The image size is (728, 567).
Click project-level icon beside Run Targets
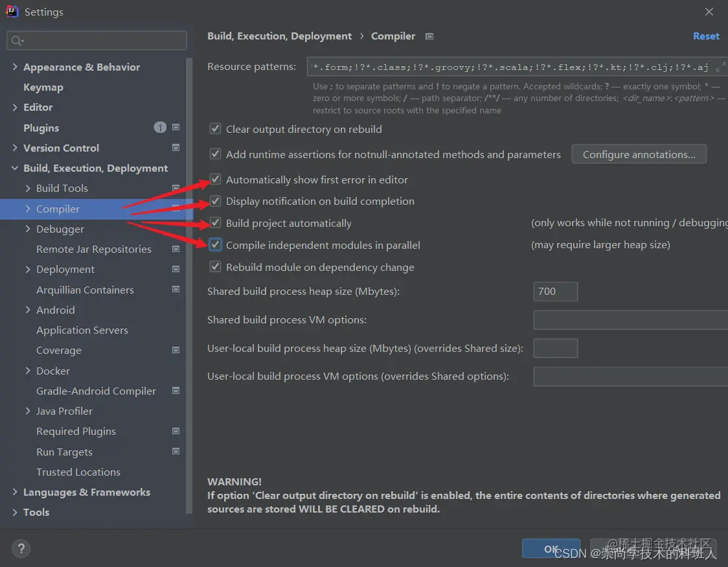(176, 451)
